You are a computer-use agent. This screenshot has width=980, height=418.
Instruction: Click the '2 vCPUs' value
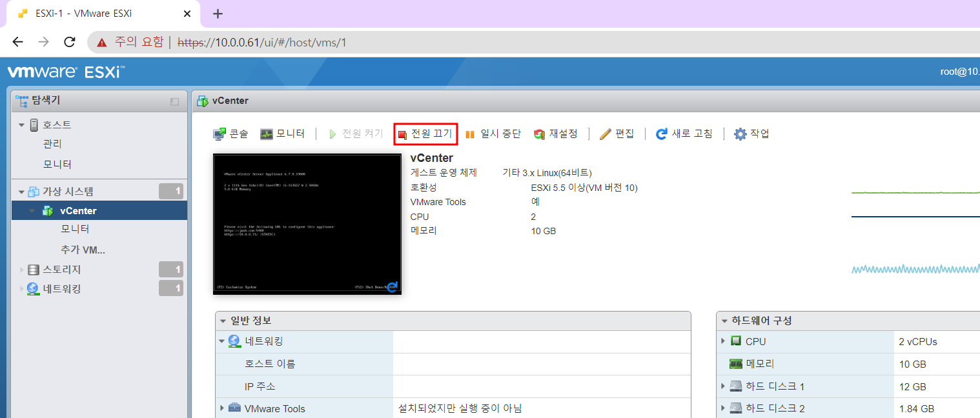pyautogui.click(x=918, y=341)
